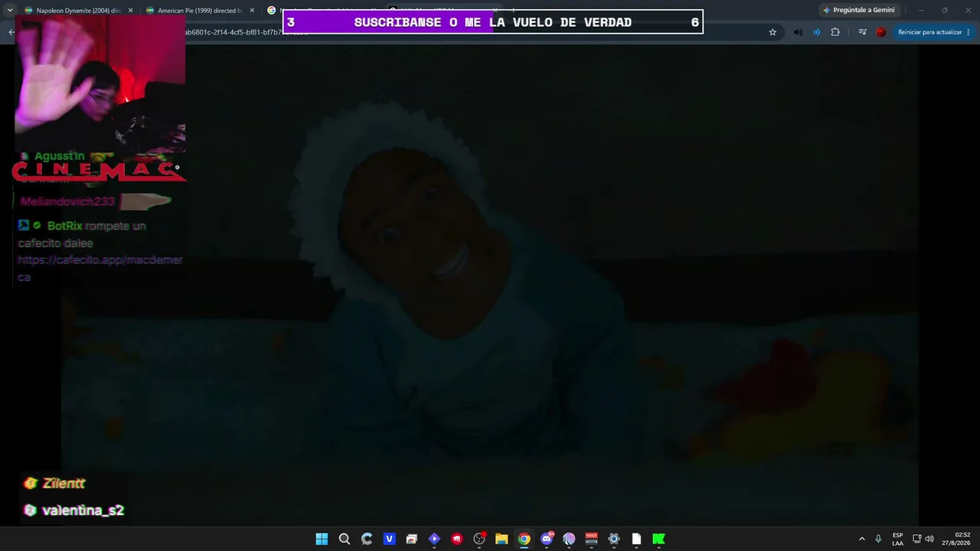Click the Zilentt username
Screen dimensions: 980x551
coord(64,484)
